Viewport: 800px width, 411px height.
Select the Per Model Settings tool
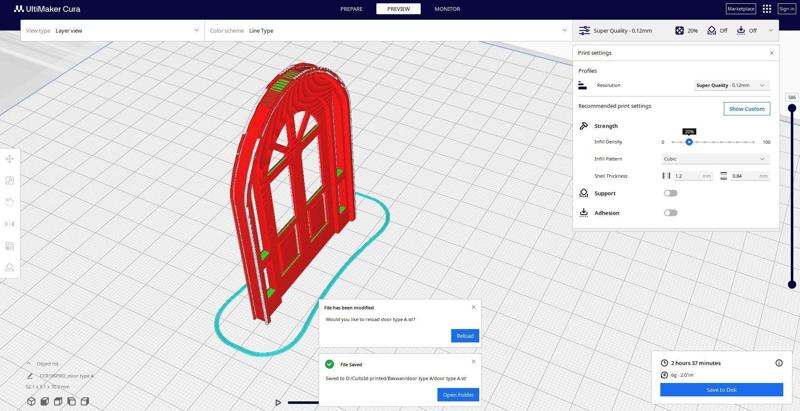click(x=10, y=246)
